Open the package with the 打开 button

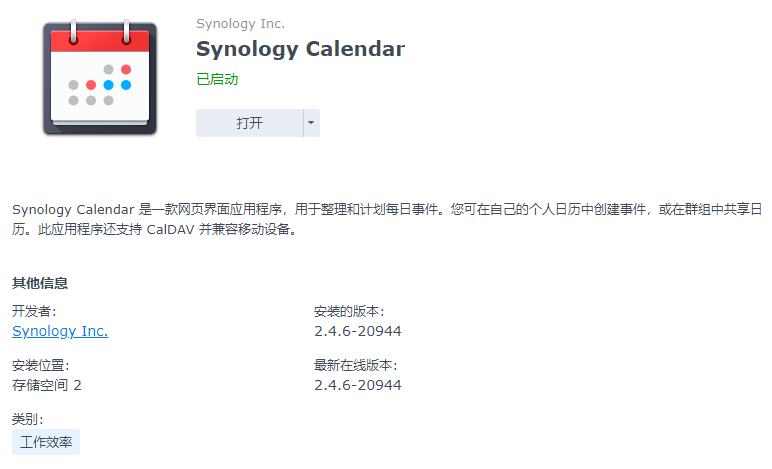tap(249, 123)
